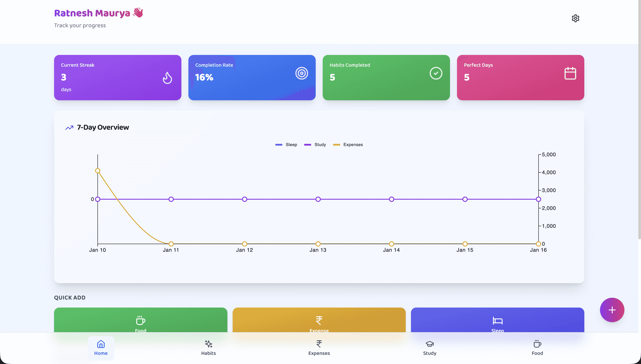Go to the Study tab
This screenshot has height=364, width=641.
(x=430, y=348)
